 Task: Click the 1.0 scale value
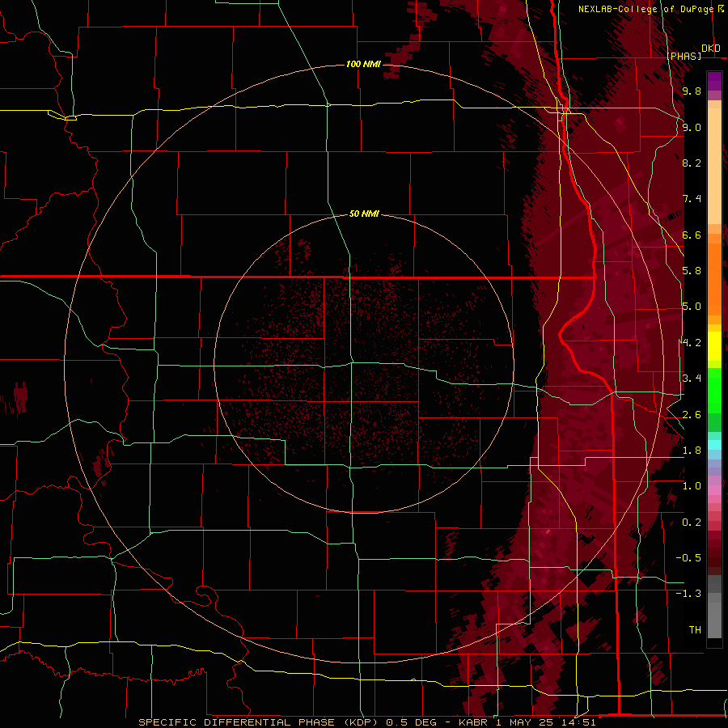click(692, 486)
